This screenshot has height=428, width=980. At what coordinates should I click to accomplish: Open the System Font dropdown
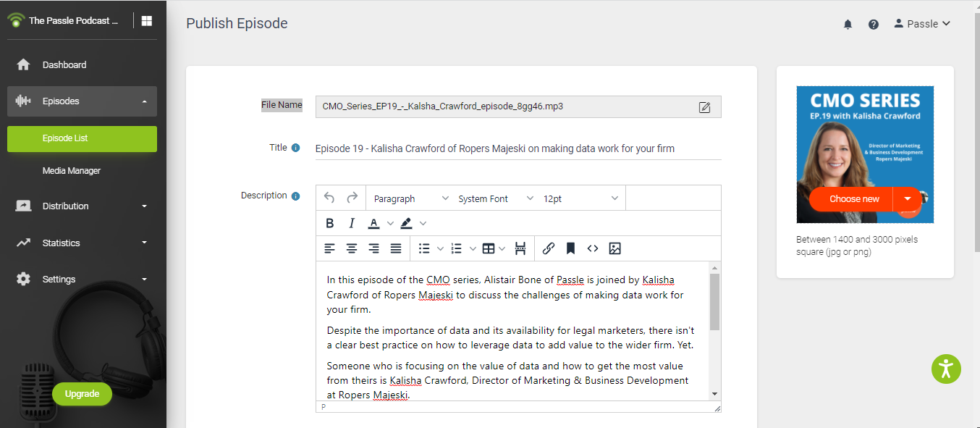pyautogui.click(x=495, y=198)
